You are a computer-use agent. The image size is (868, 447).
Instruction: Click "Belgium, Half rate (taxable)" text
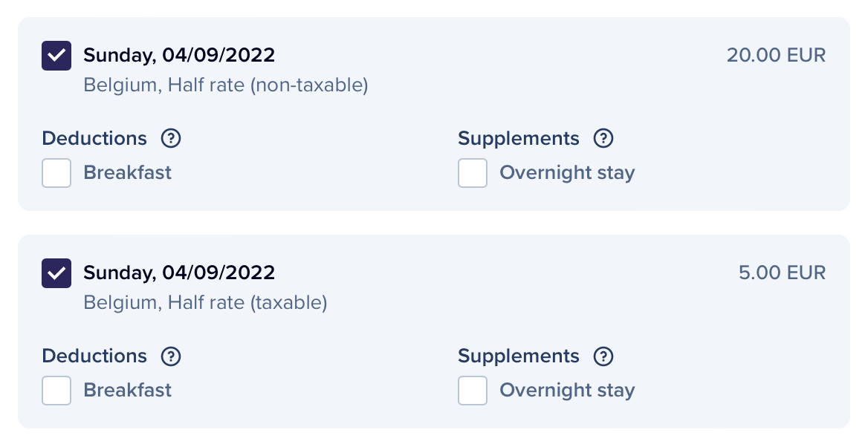[x=205, y=303]
